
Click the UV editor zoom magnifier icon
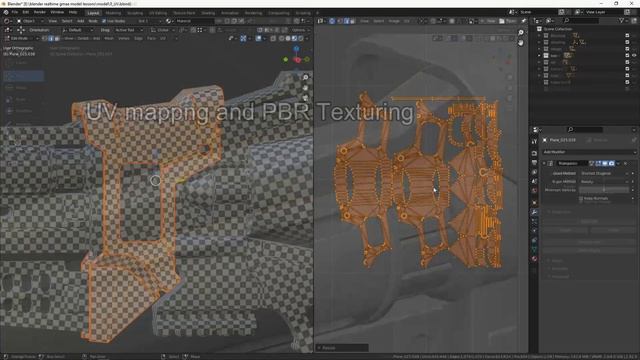click(x=521, y=32)
